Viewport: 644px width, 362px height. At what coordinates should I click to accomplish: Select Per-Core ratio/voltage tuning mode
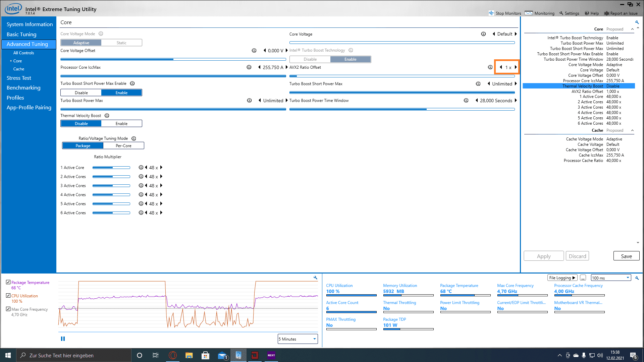[123, 146]
